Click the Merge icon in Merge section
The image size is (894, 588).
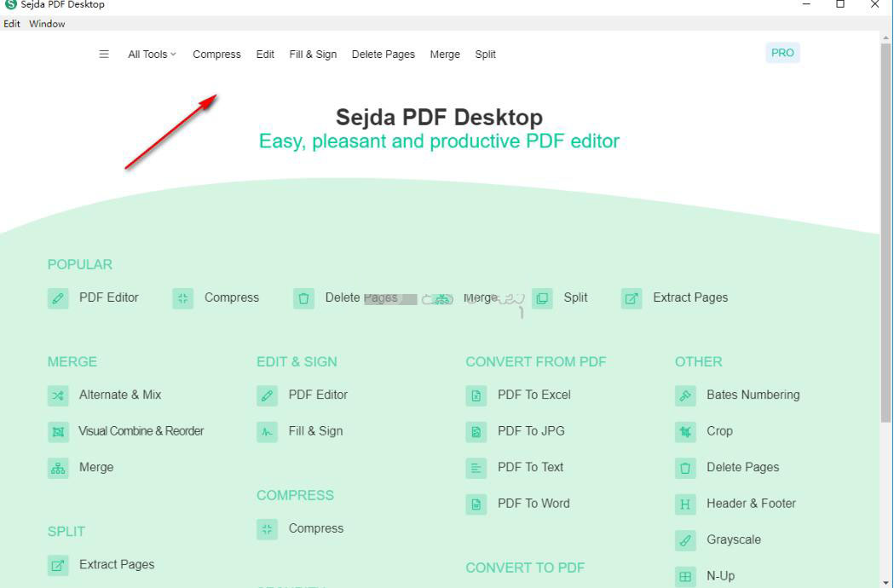click(58, 468)
